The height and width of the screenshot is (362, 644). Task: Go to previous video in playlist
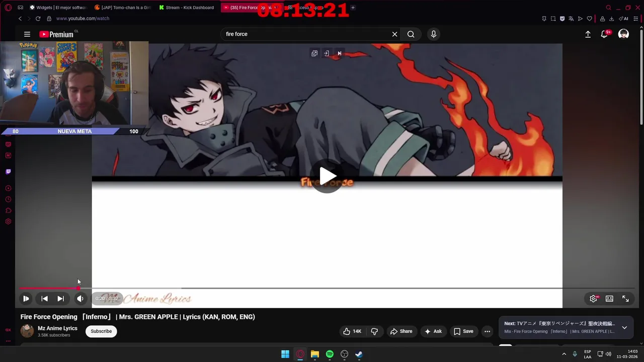pos(44,299)
